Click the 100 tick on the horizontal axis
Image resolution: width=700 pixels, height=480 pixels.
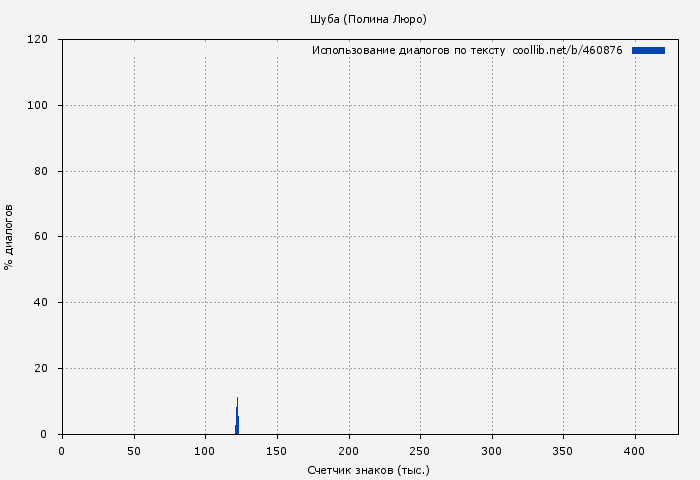pos(205,452)
